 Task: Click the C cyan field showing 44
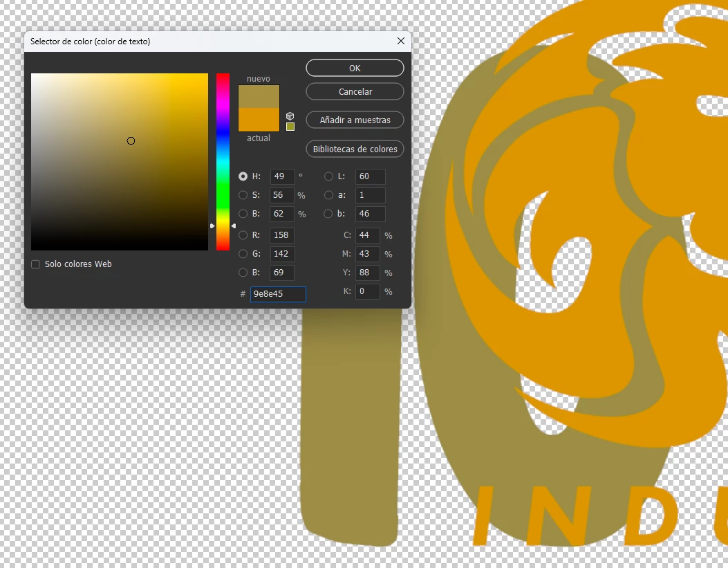pyautogui.click(x=368, y=235)
